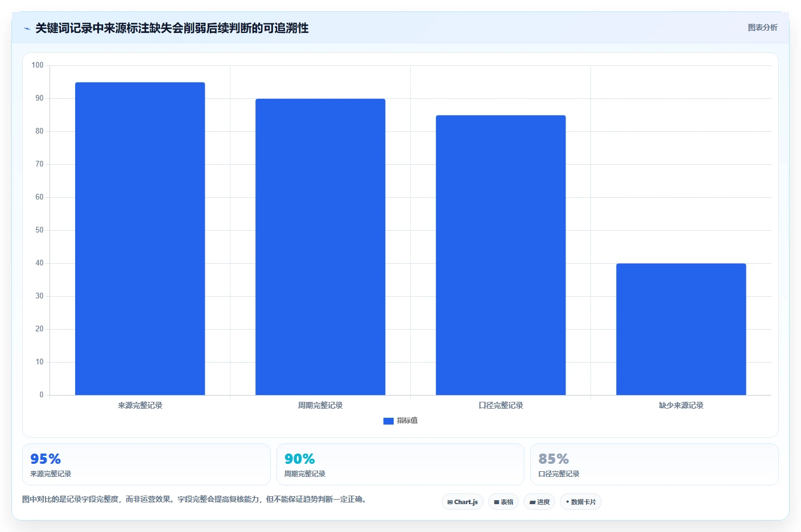This screenshot has width=801, height=532.
Task: Click the chart title 关键词记录中来源标注缺失…
Action: click(x=172, y=28)
